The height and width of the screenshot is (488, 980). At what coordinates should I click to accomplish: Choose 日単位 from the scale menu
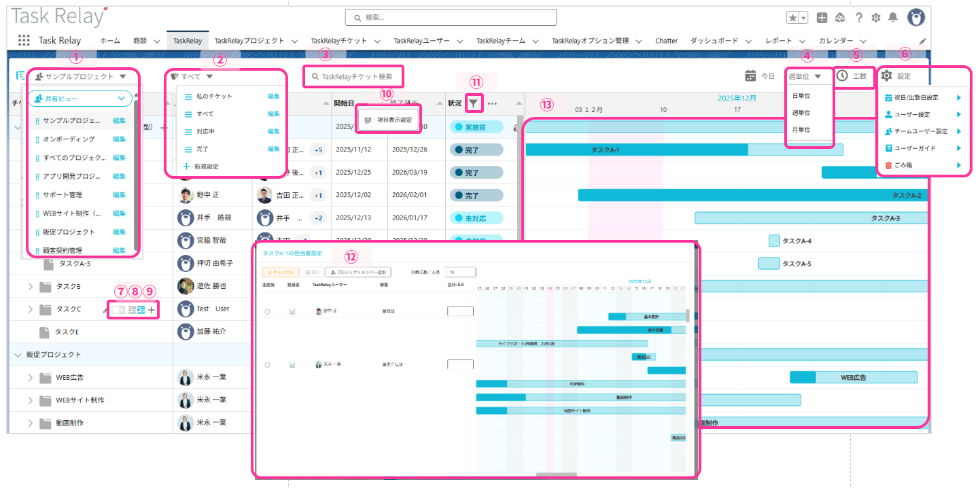click(801, 96)
